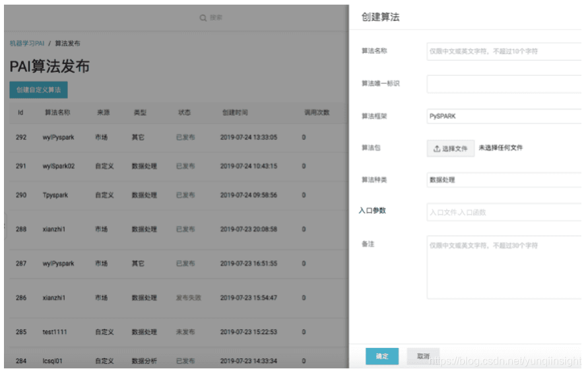Click the upload icon in 选择文件 button

(436, 149)
